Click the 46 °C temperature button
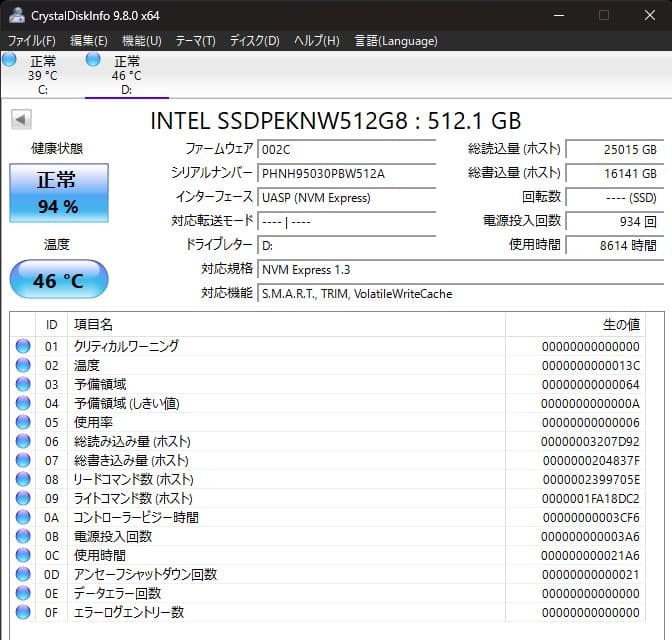Screen dimensions: 672x640 coord(59,279)
